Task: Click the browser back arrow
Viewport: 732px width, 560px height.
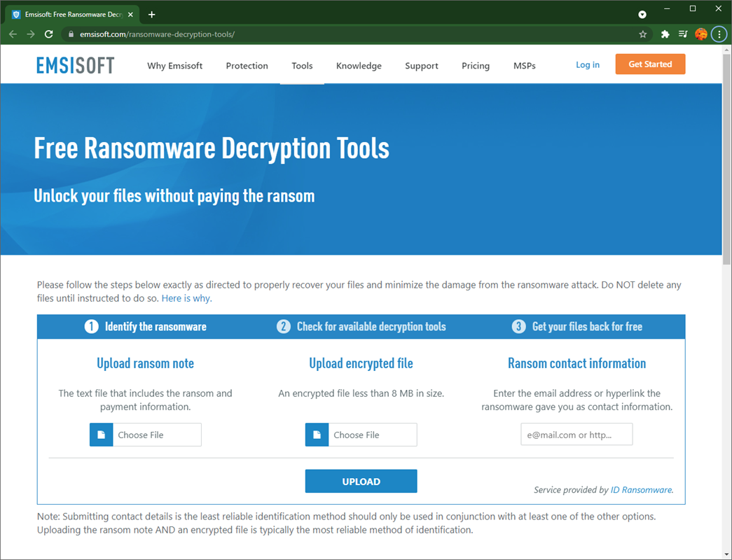Action: [13, 34]
